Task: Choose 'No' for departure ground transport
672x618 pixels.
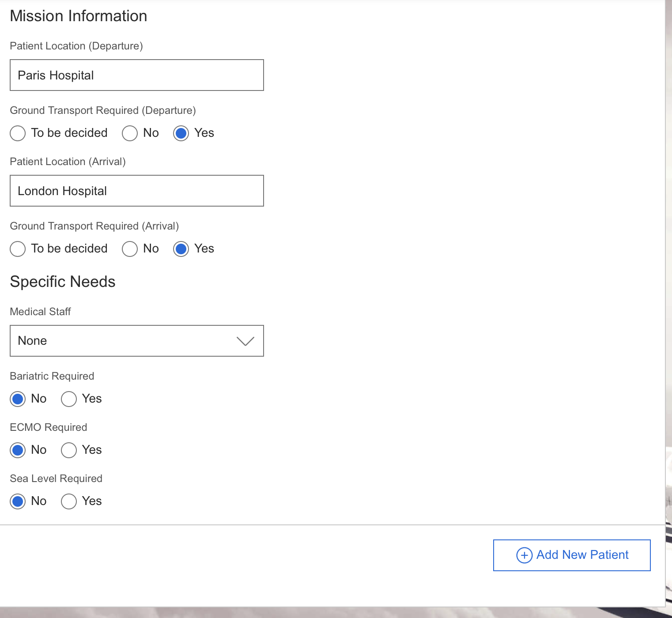Action: point(130,133)
